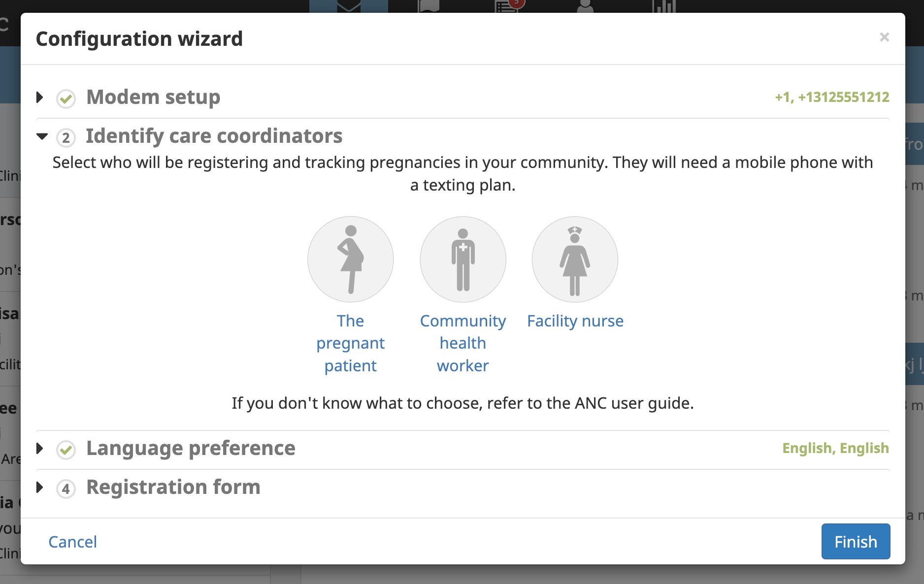The image size is (924, 584).
Task: Click the English, English language summary
Action: 836,448
